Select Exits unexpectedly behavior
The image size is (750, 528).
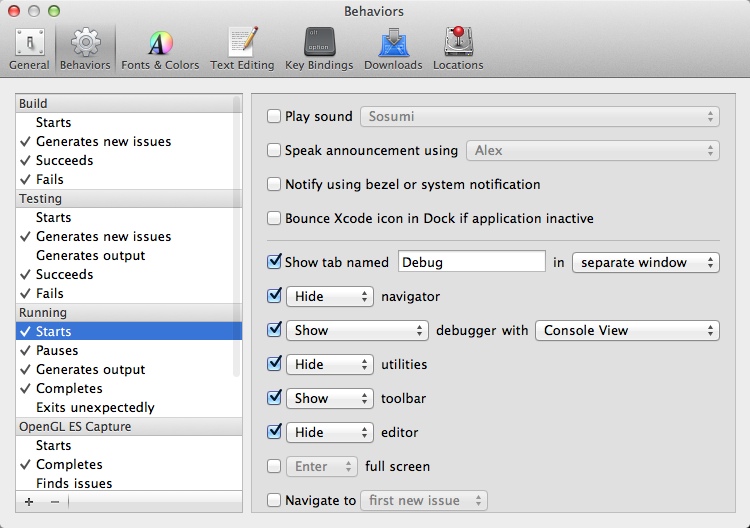point(129,407)
